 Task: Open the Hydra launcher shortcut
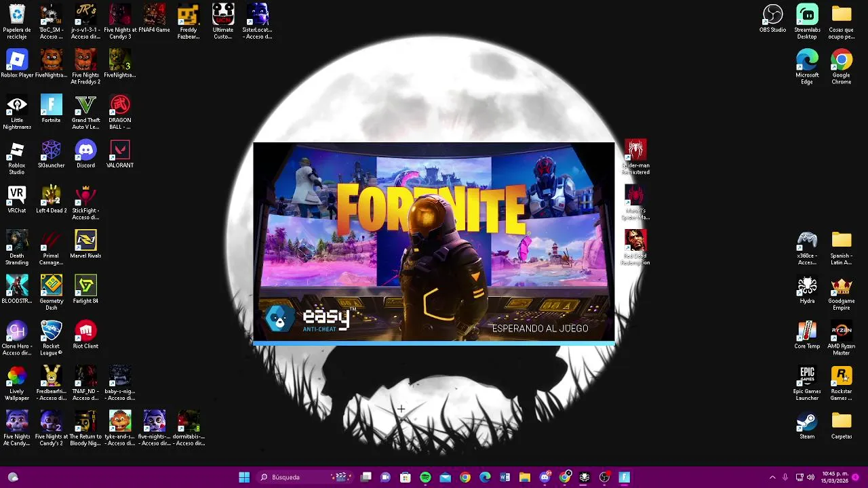pos(807,289)
